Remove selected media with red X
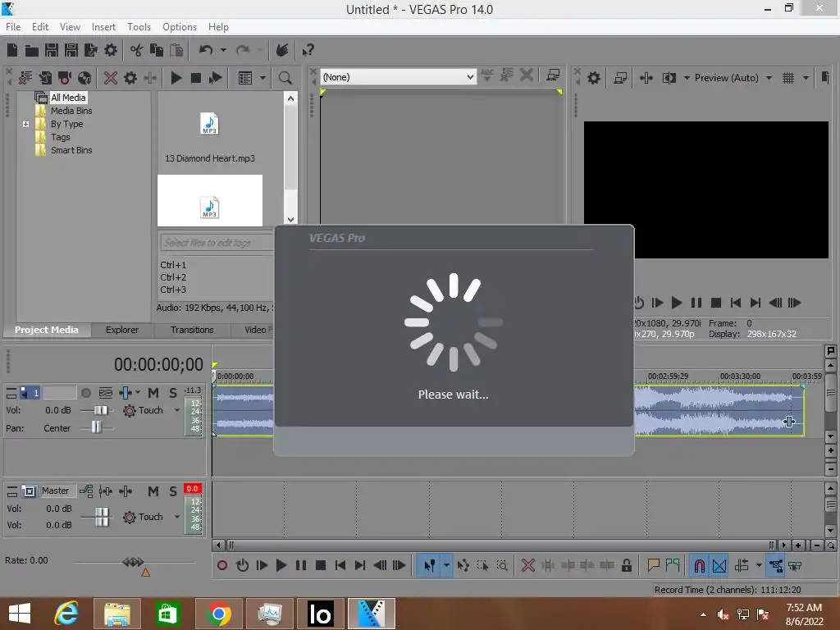The width and height of the screenshot is (840, 630). (x=111, y=78)
